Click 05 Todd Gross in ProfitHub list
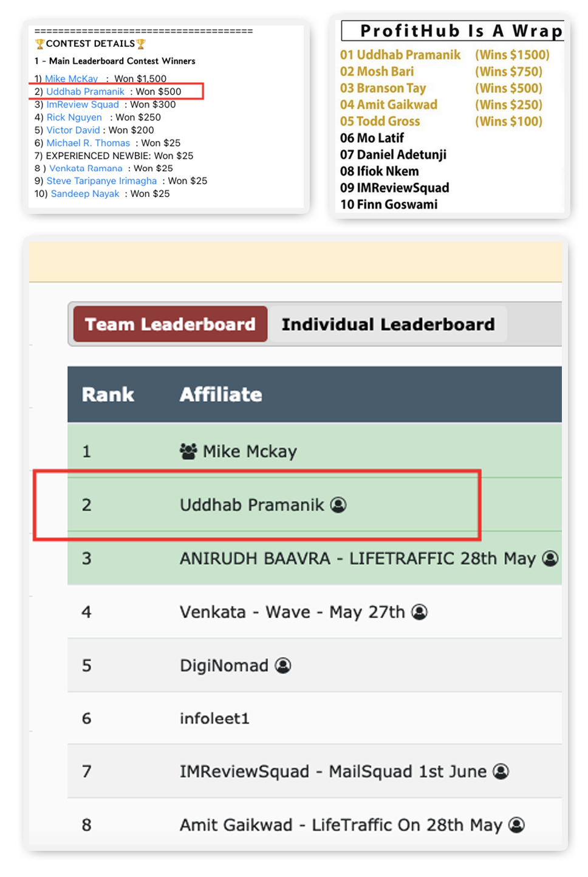Viewport: 588px width, 877px height. tap(380, 122)
